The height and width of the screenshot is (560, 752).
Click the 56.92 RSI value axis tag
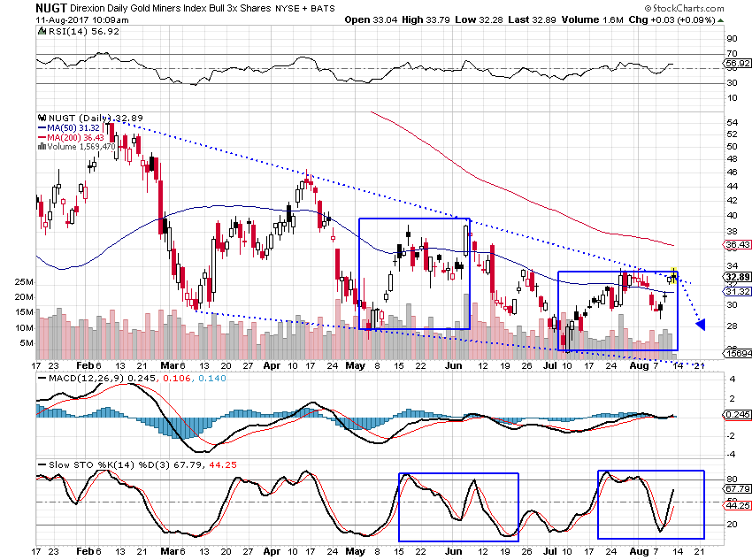point(713,64)
